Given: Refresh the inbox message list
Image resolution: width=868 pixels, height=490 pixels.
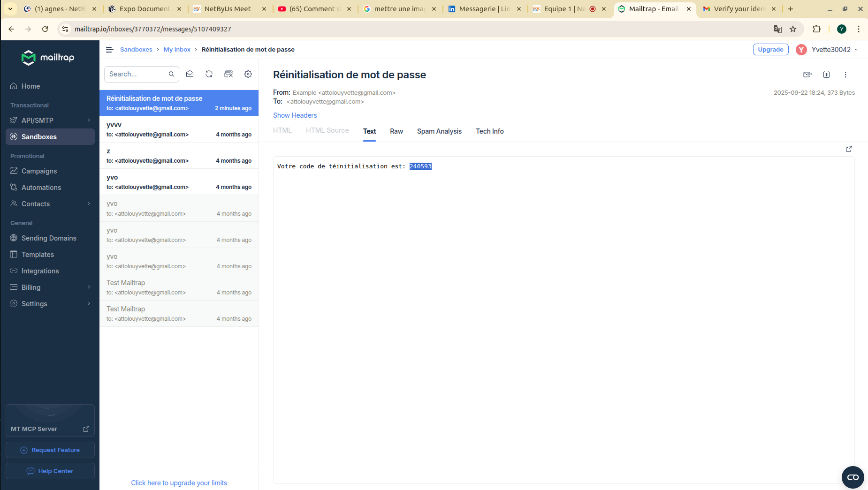Looking at the screenshot, I should coord(209,74).
